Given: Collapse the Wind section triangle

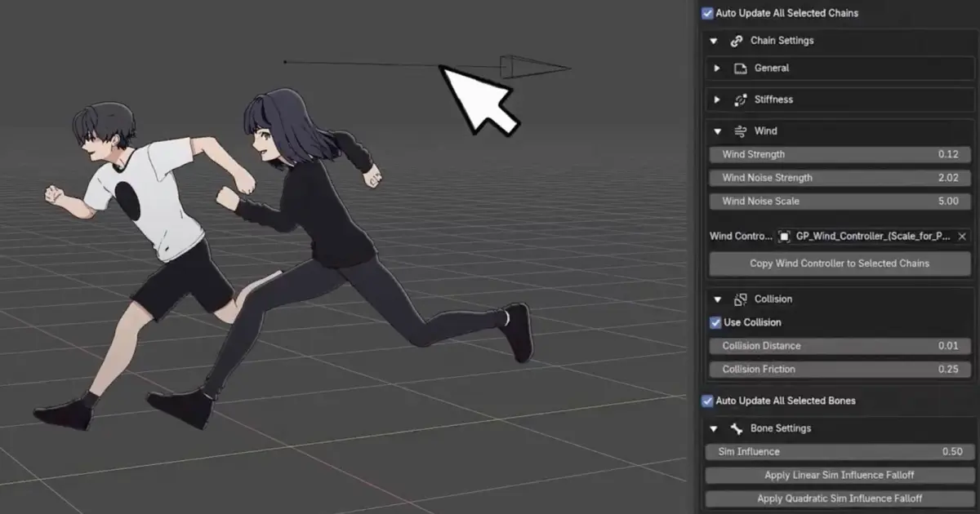Looking at the screenshot, I should [717, 131].
